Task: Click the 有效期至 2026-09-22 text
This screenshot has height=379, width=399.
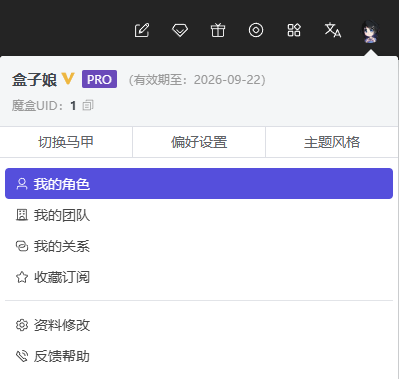Action: pos(197,80)
